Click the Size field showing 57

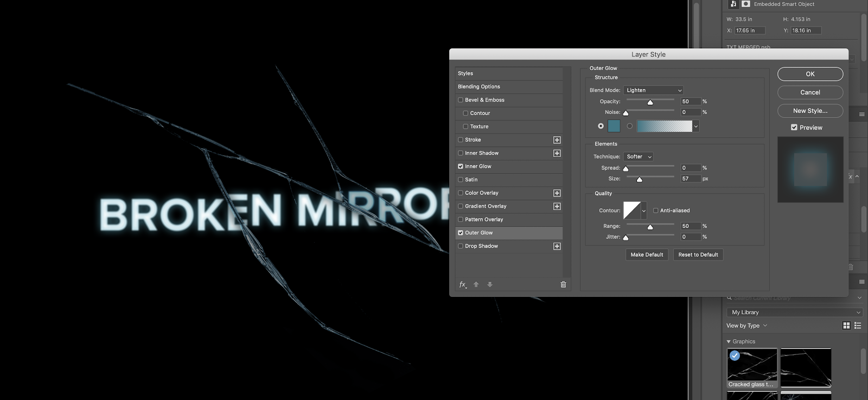[x=691, y=179]
